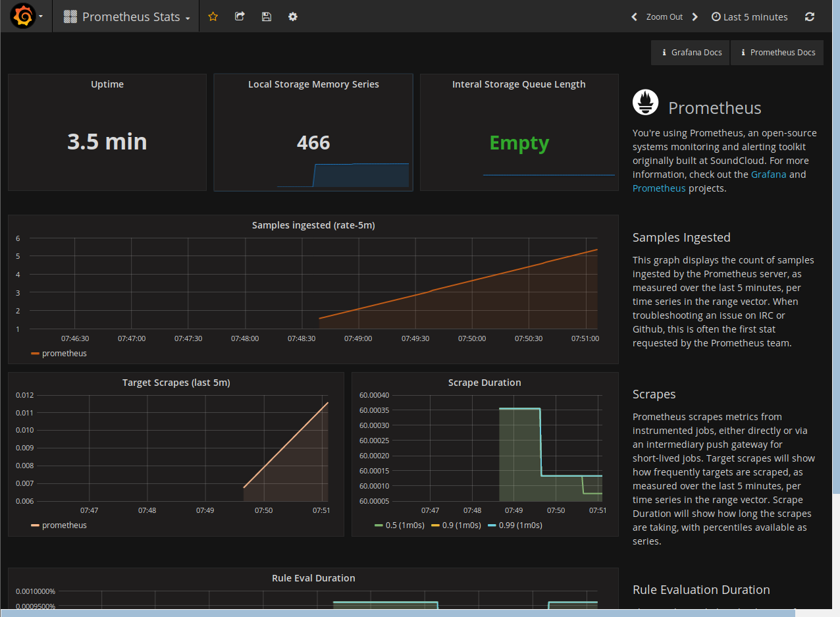Toggle the prometheus series under Target Scrapes

pos(64,525)
